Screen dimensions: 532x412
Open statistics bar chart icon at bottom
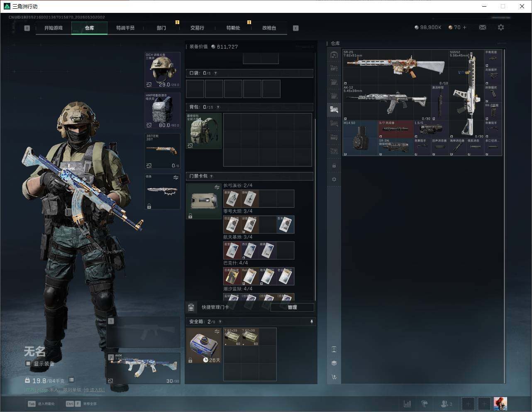click(x=408, y=404)
